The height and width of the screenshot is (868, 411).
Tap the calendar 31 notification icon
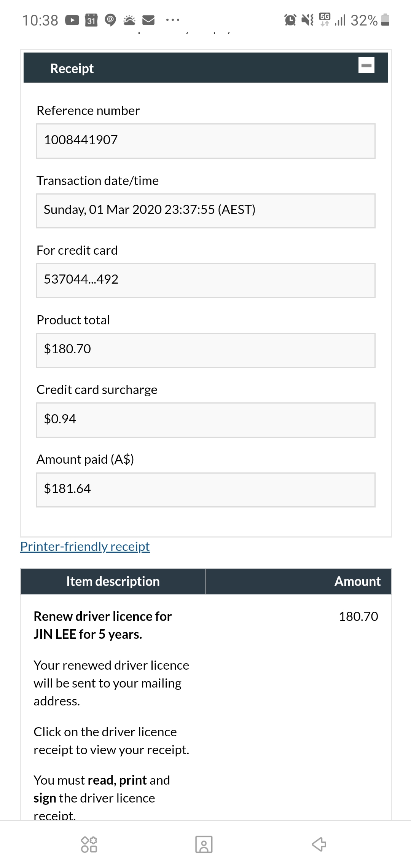[x=91, y=20]
